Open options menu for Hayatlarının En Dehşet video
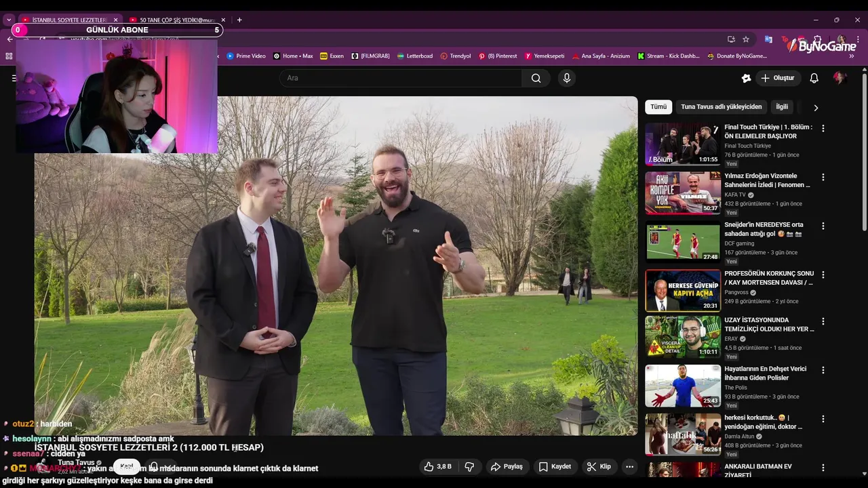The image size is (868, 488). [823, 370]
